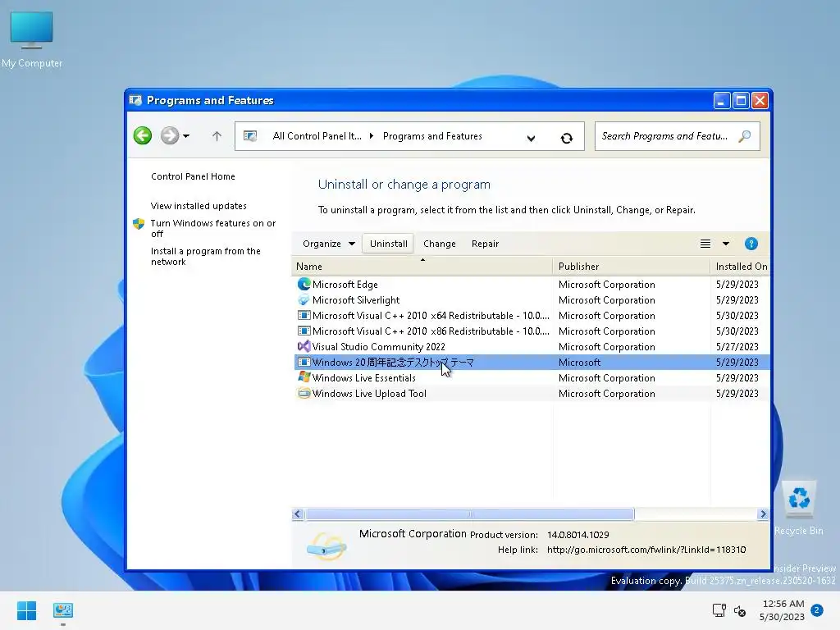Open the Windows Start button
The width and height of the screenshot is (840, 630).
tap(26, 610)
